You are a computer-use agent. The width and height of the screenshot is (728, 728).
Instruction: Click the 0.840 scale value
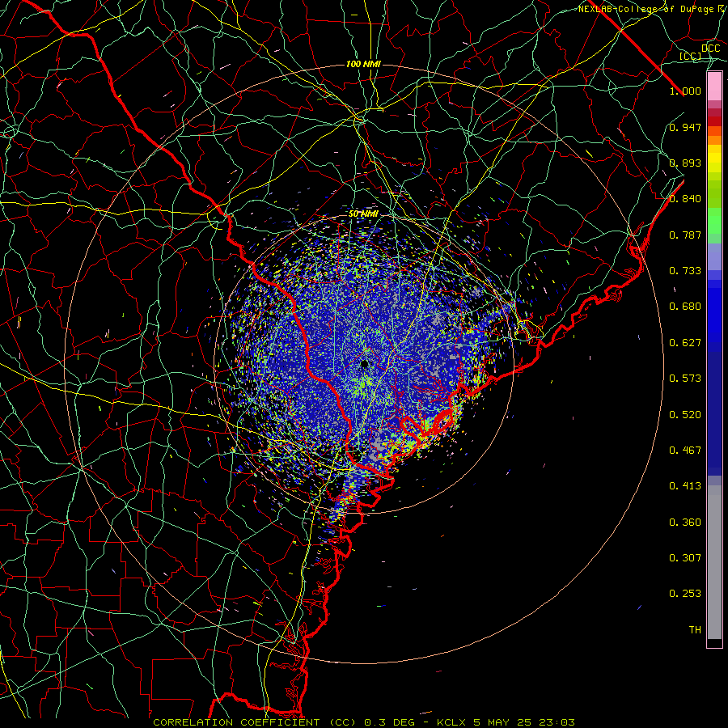(685, 199)
